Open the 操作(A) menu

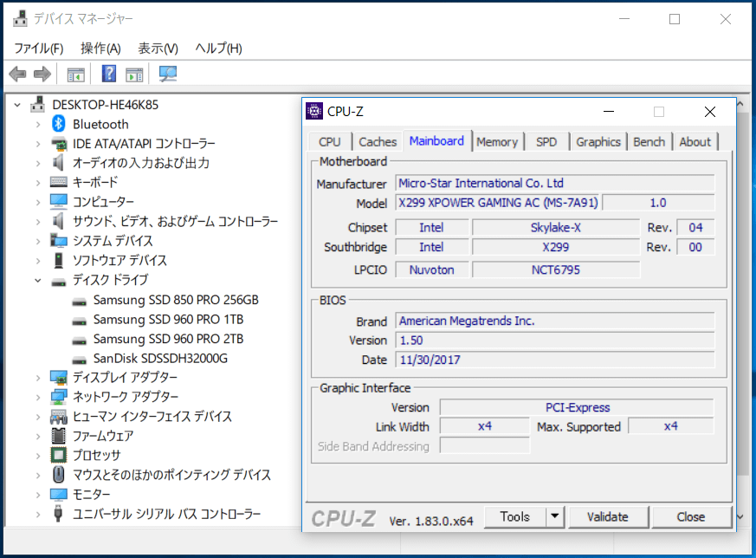pos(100,49)
